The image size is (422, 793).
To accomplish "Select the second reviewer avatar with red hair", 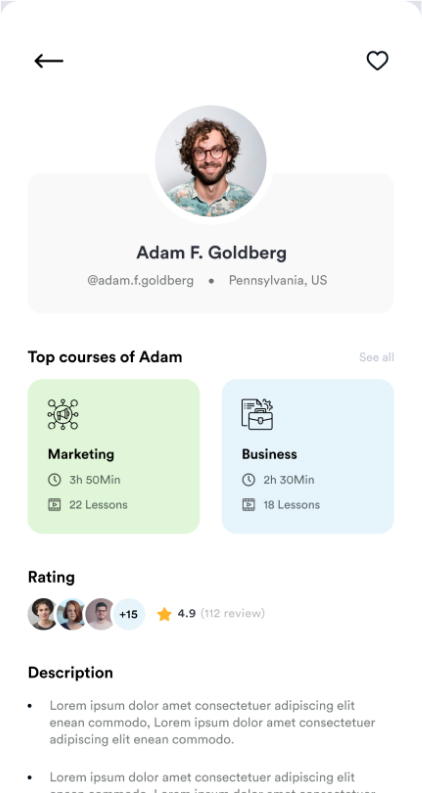I will click(71, 614).
